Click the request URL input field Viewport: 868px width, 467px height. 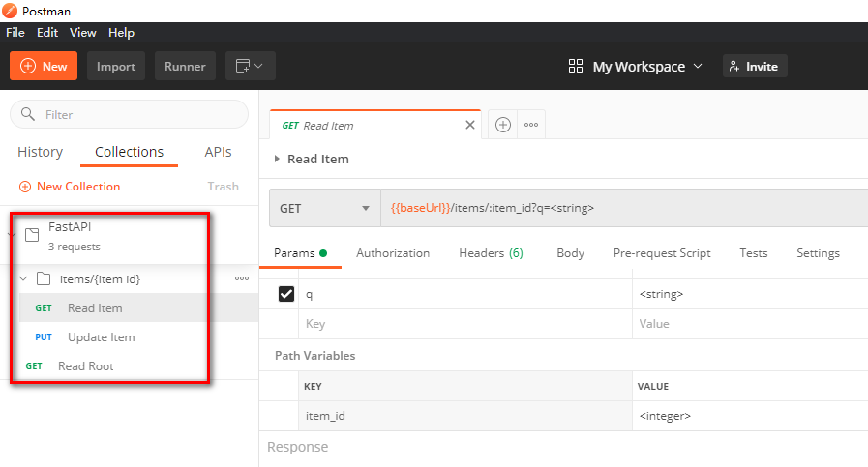pos(619,208)
